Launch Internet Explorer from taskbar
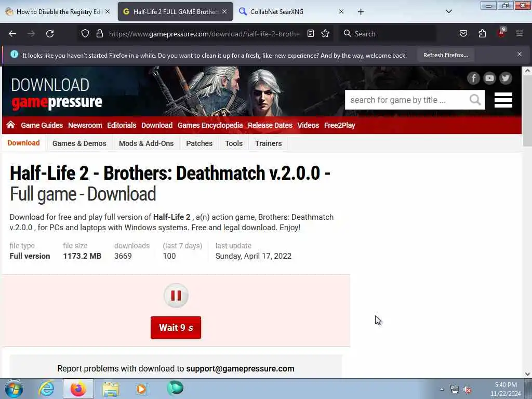Image resolution: width=532 pixels, height=399 pixels. pyautogui.click(x=46, y=389)
